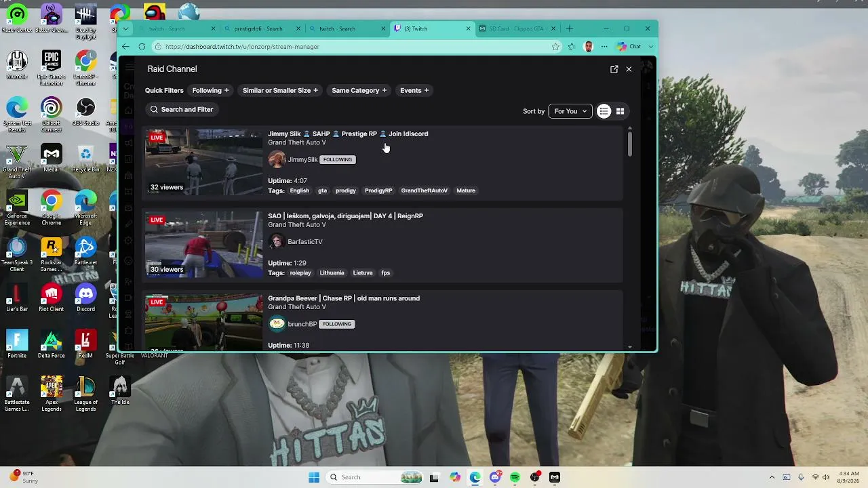868x488 pixels.
Task: Select JimmySilk stream thumbnail
Action: coord(203,163)
